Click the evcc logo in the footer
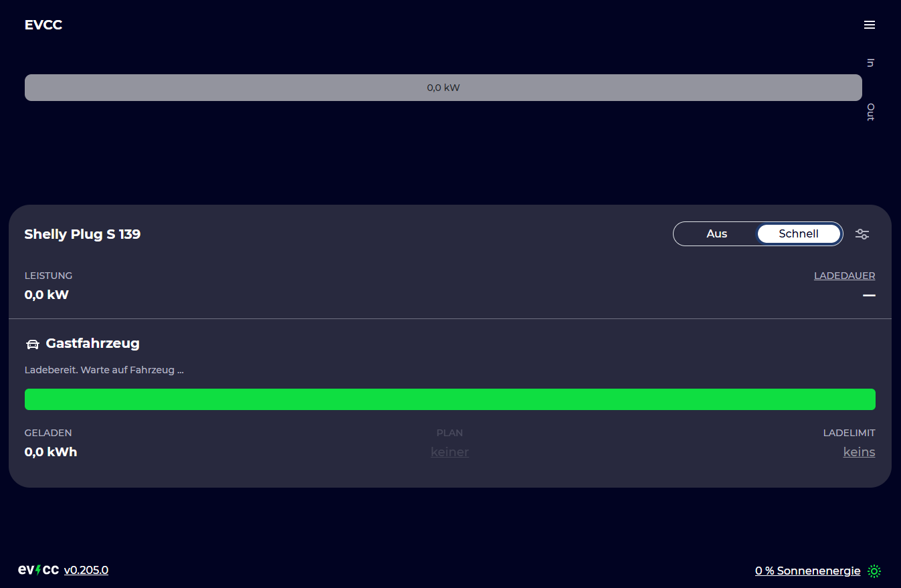 [x=39, y=570]
